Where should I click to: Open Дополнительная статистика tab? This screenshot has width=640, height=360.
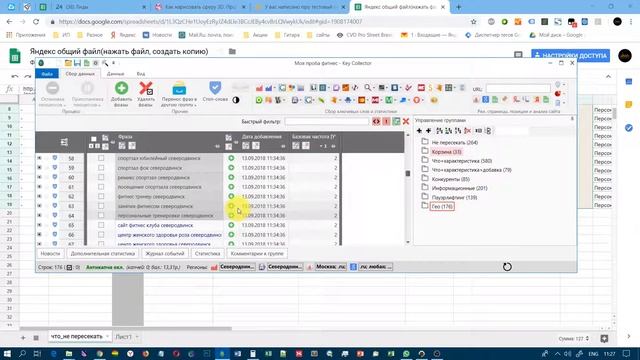[102, 253]
